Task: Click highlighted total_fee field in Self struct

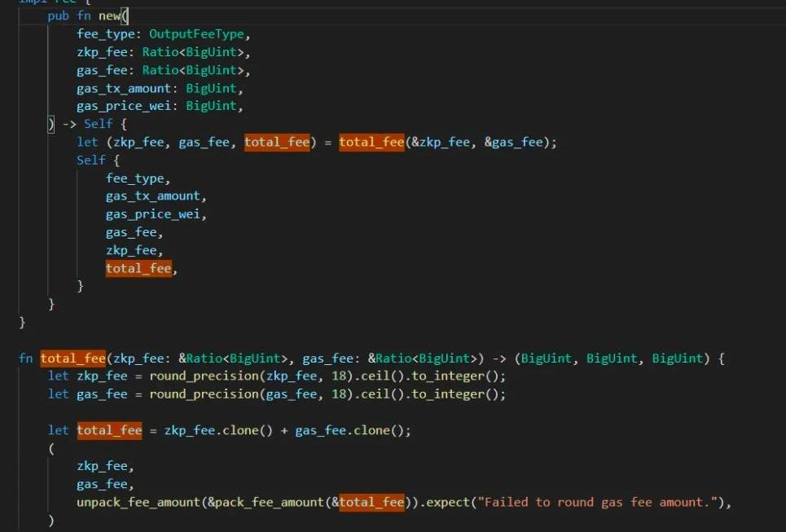Action: (138, 267)
